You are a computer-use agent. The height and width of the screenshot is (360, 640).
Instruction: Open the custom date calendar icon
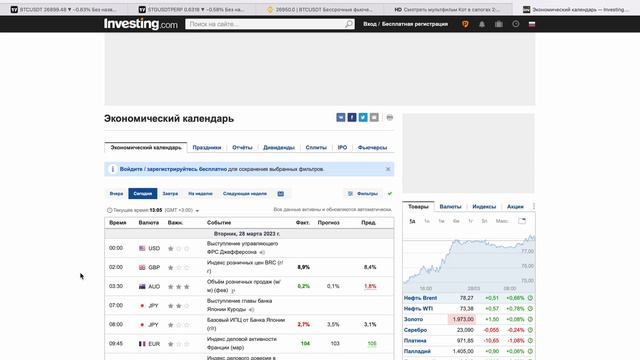coord(281,194)
